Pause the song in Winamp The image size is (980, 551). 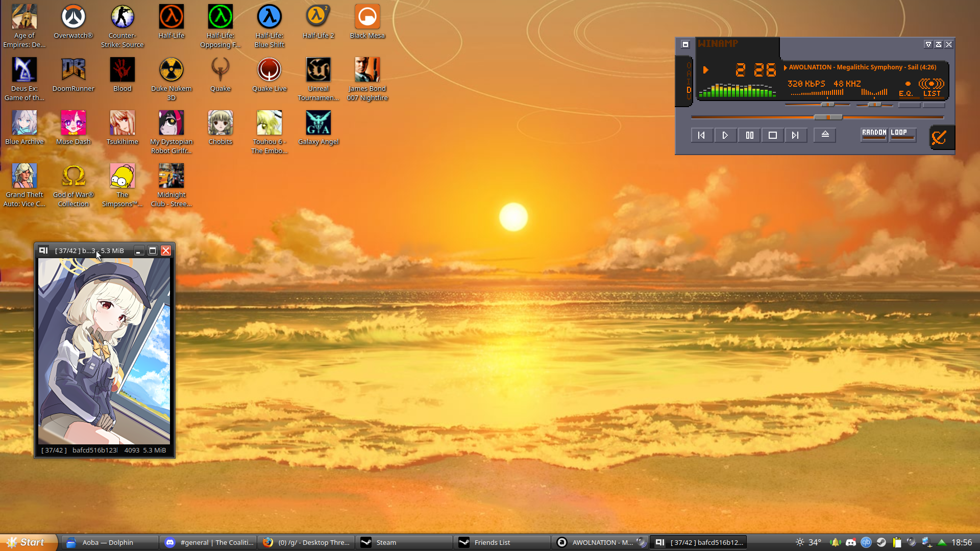749,135
